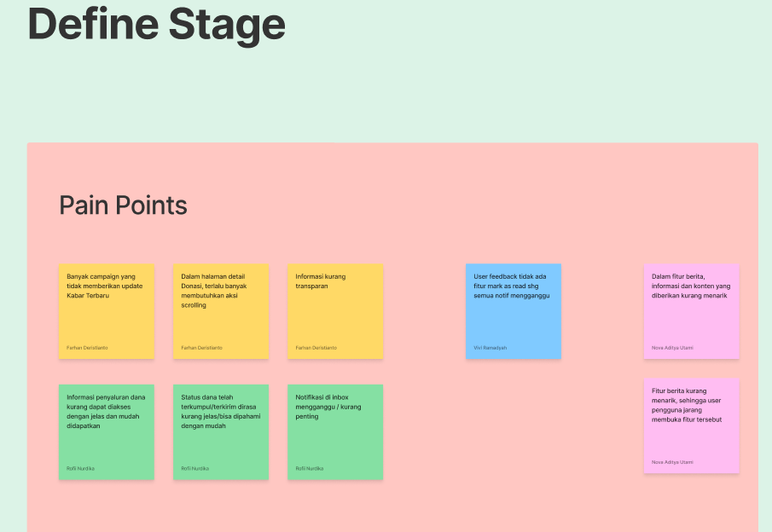Click the pink 'Fitur berita kurang menarik' note

coord(691,425)
